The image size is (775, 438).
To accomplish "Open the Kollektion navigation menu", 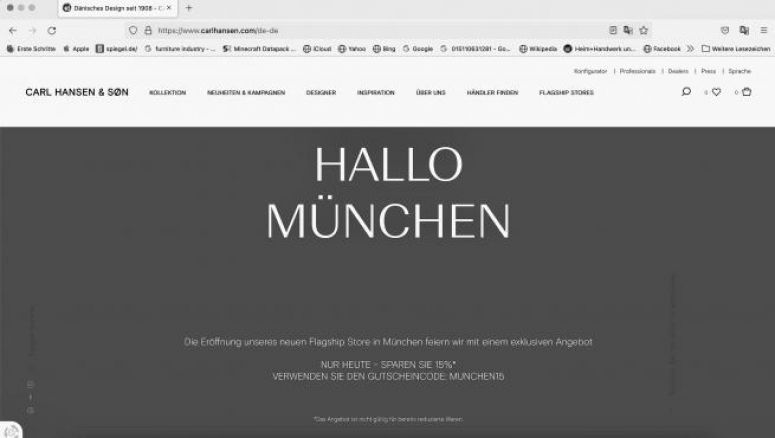I will click(x=167, y=92).
